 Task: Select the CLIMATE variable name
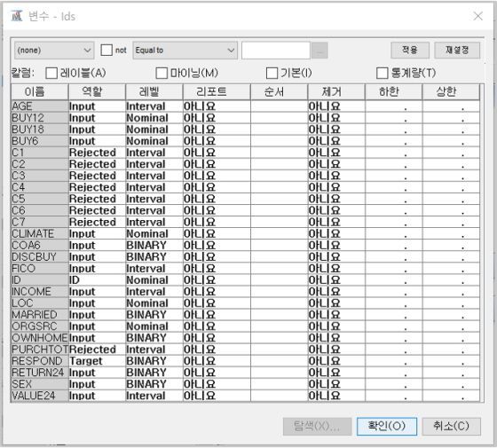[40, 233]
